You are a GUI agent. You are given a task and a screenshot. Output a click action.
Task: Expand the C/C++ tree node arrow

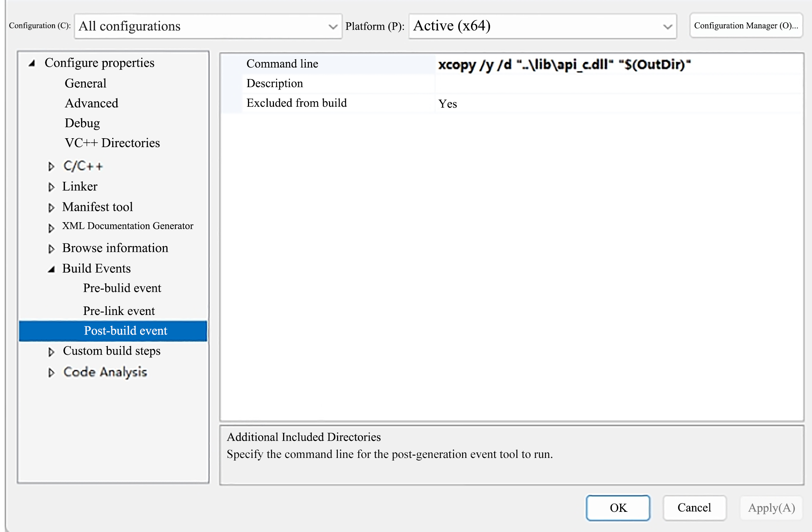51,166
